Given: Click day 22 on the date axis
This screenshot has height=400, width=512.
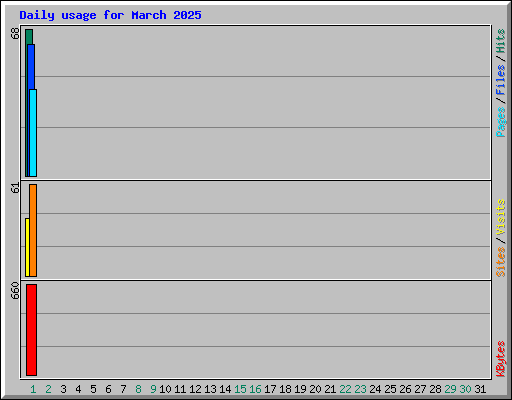Looking at the screenshot, I should click(x=345, y=389).
